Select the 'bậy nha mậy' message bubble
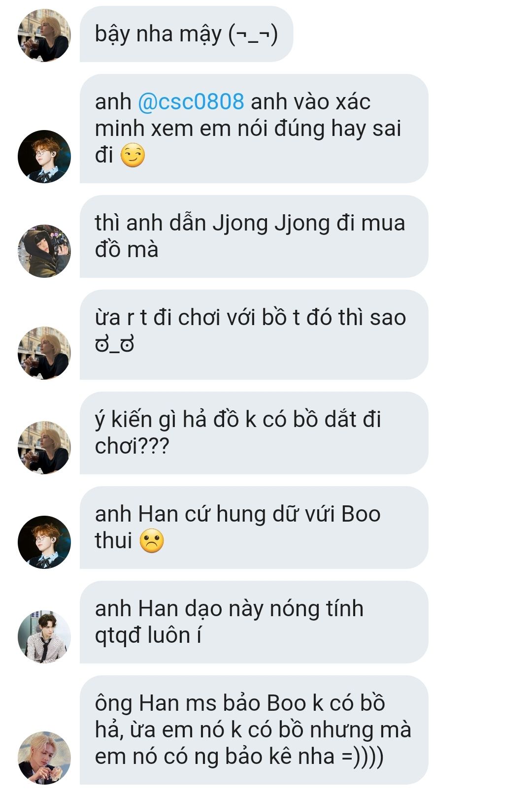The height and width of the screenshot is (793, 532). coord(186,34)
